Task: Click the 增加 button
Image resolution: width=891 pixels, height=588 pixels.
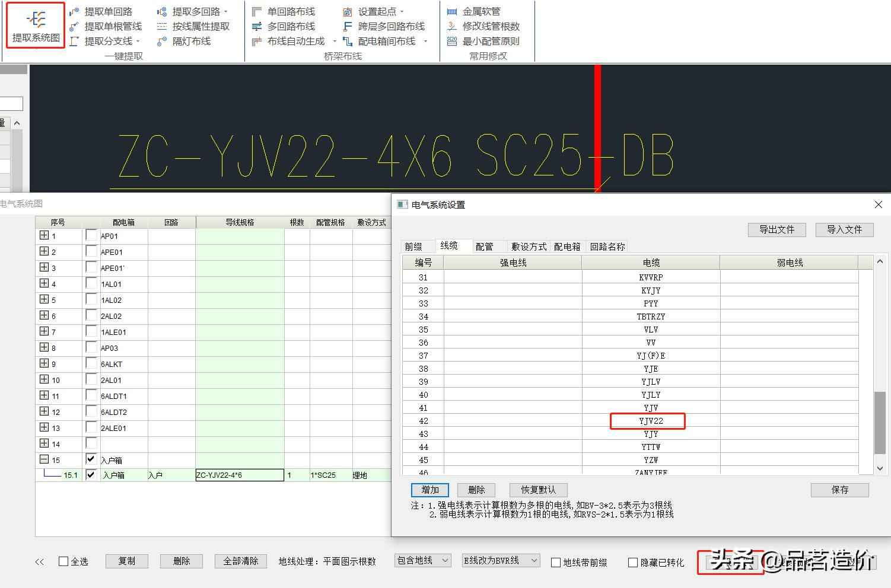Action: (430, 490)
